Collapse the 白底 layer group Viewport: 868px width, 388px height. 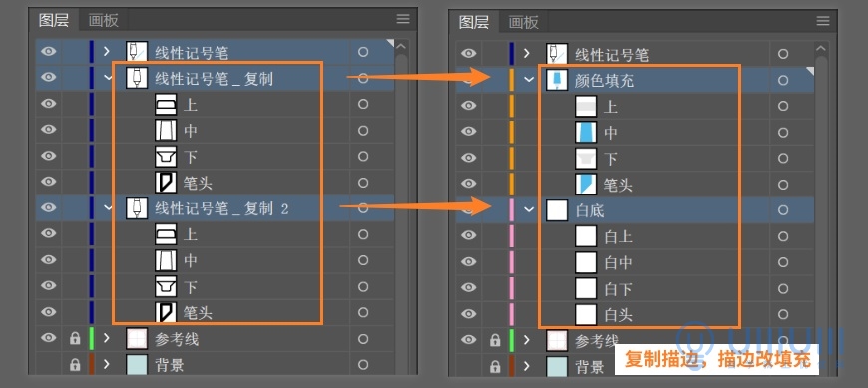point(529,210)
